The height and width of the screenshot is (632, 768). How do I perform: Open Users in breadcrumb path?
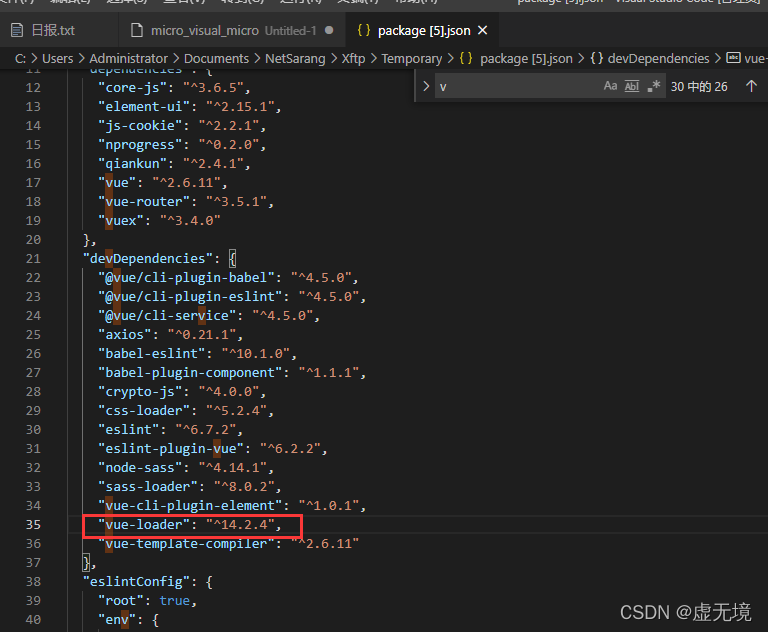pyautogui.click(x=57, y=59)
